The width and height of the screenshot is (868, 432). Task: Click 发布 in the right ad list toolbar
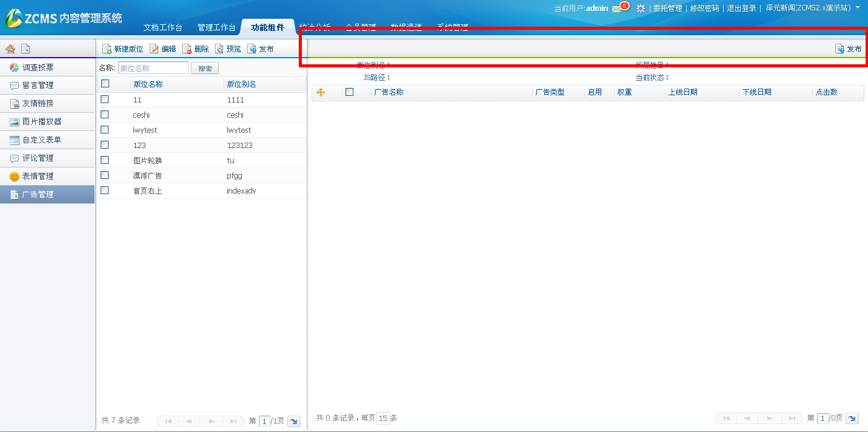(x=849, y=49)
